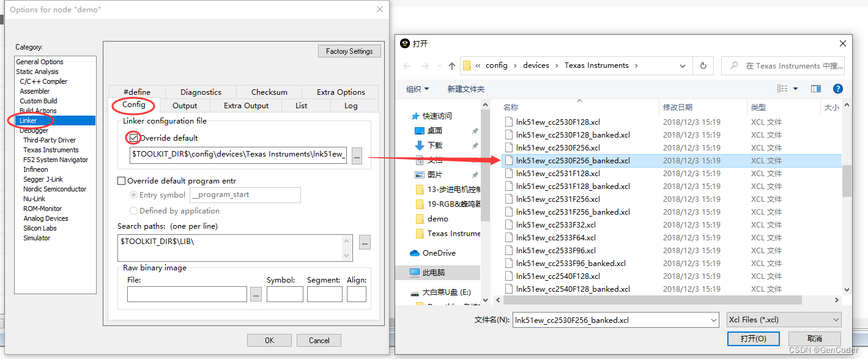Click the Open button in file dialog
Viewport: 868px width, 359px height.
(x=754, y=338)
